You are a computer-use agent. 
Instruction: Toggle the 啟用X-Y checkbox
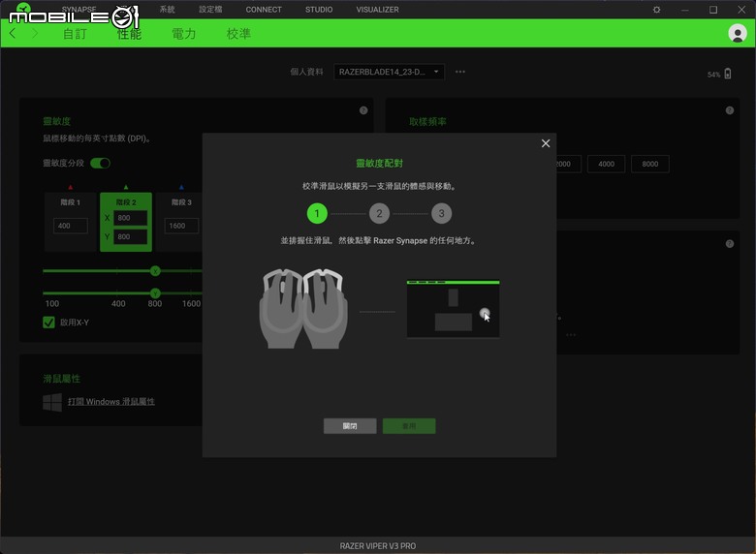point(48,323)
